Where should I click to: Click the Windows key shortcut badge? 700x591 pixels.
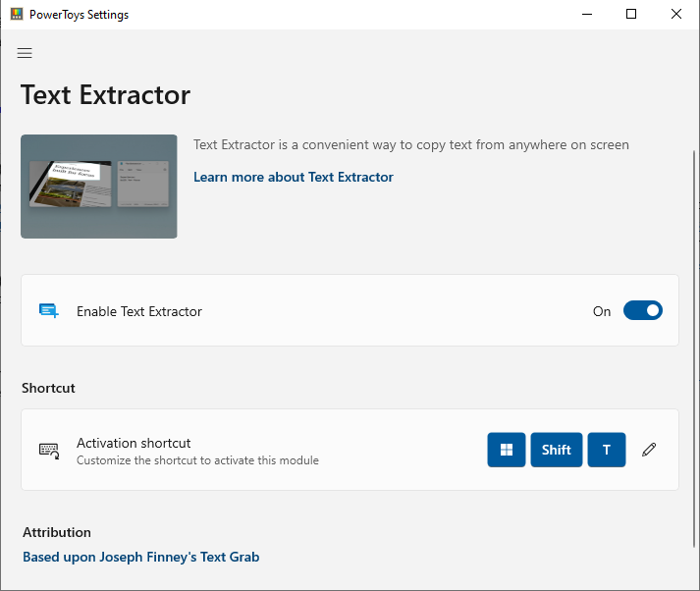(507, 450)
